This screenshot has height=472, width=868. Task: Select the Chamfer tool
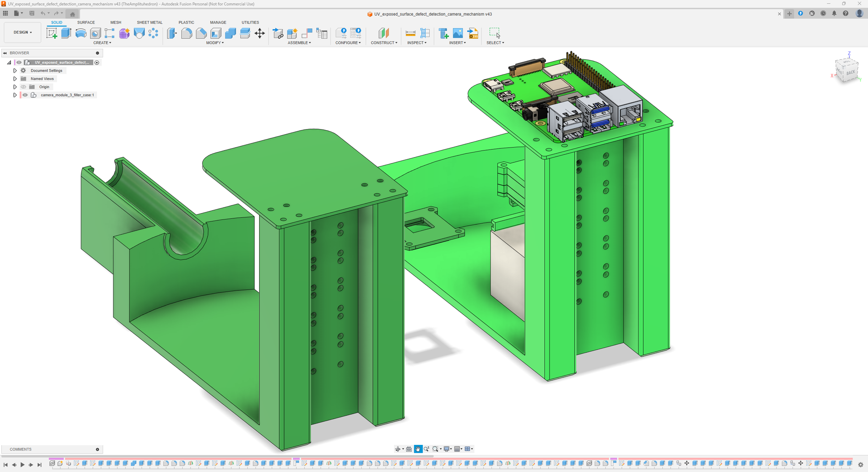pyautogui.click(x=201, y=33)
